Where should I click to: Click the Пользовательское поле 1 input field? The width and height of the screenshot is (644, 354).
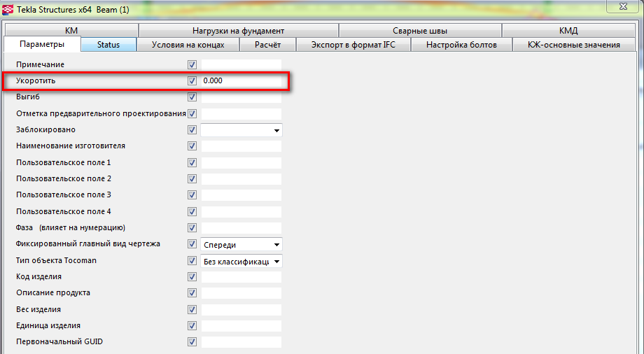point(241,162)
